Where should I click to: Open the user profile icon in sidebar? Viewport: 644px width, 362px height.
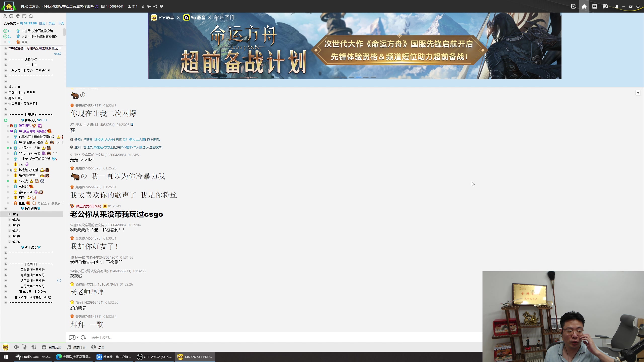click(5, 16)
